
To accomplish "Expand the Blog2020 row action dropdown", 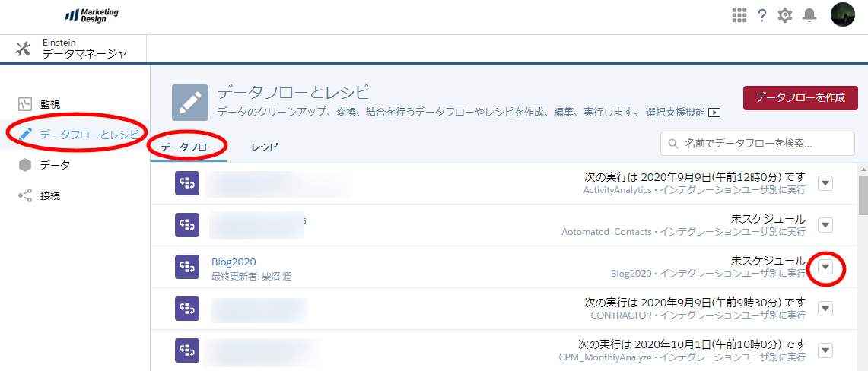I will click(826, 267).
